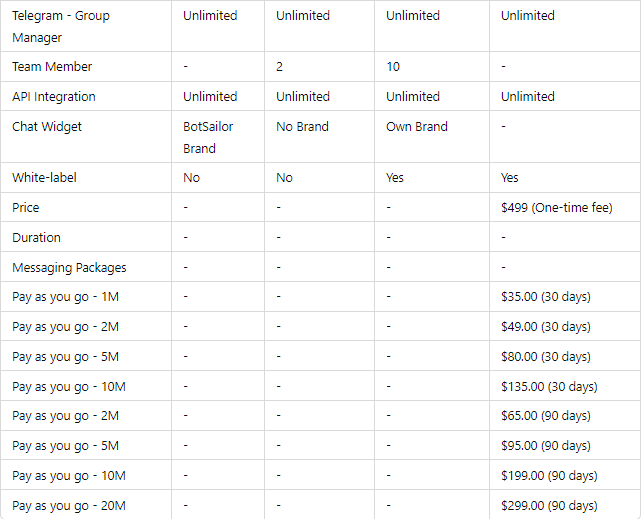The height and width of the screenshot is (519, 641).
Task: Select the "Messaging Packages" row label
Action: click(x=69, y=267)
